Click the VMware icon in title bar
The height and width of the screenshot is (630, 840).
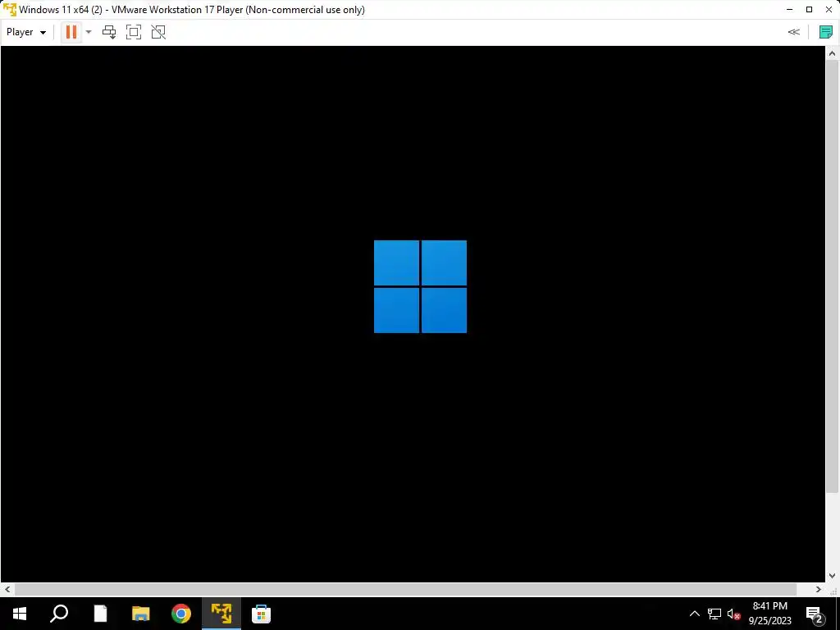tap(9, 10)
